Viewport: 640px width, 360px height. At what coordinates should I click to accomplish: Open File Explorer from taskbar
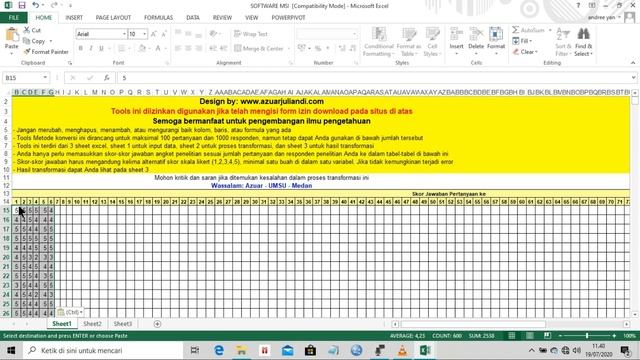241,350
